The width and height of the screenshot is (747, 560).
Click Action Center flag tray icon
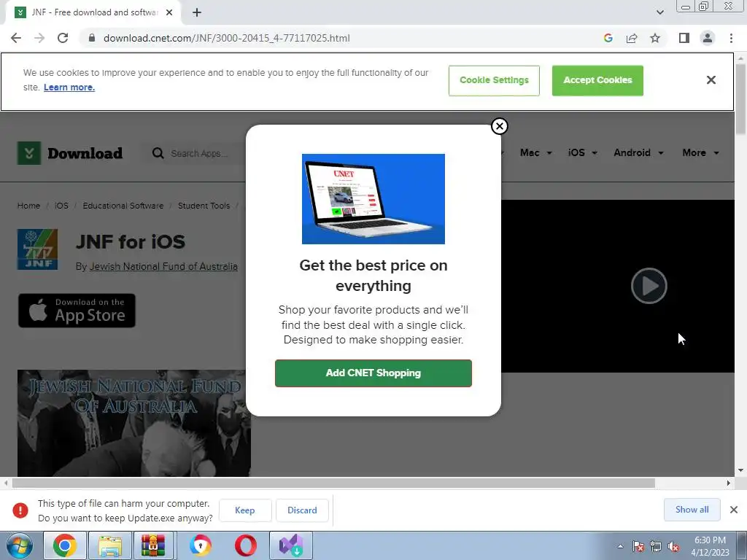pos(638,547)
